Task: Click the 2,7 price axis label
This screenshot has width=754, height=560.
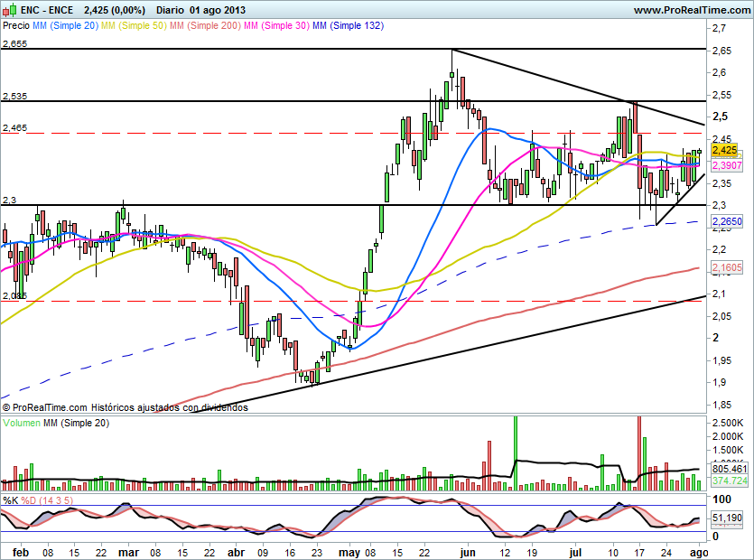Action: tap(719, 28)
